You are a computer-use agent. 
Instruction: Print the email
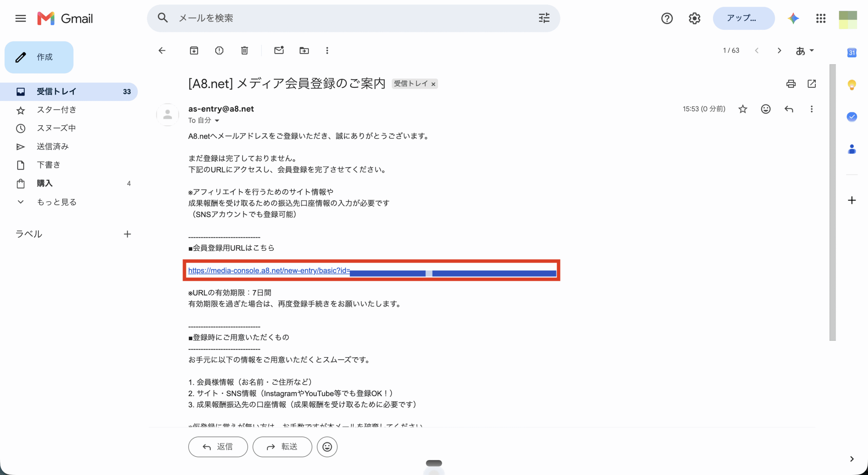pyautogui.click(x=791, y=84)
